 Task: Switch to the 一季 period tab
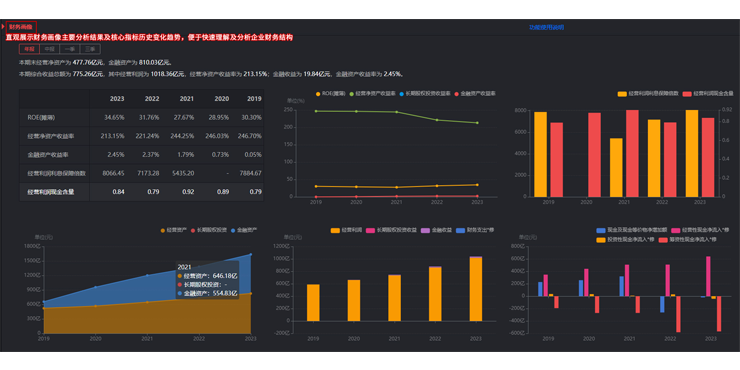[x=70, y=49]
